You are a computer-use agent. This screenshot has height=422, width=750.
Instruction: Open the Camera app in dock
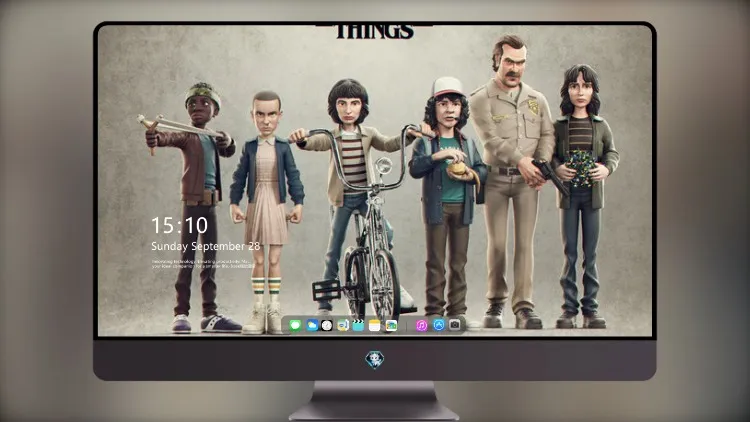[x=455, y=325]
